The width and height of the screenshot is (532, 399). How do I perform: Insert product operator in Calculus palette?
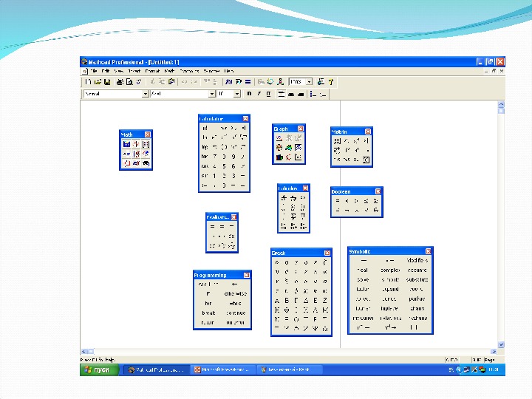(303, 216)
